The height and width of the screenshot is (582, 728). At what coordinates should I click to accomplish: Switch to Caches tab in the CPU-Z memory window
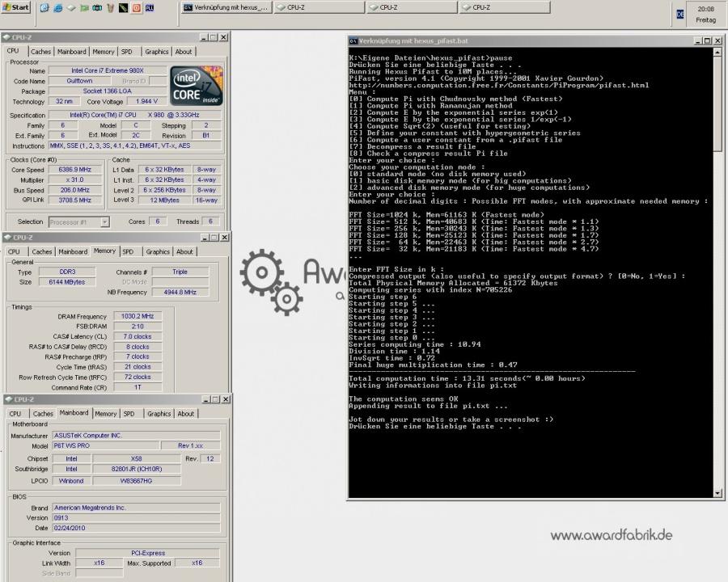[42, 251]
